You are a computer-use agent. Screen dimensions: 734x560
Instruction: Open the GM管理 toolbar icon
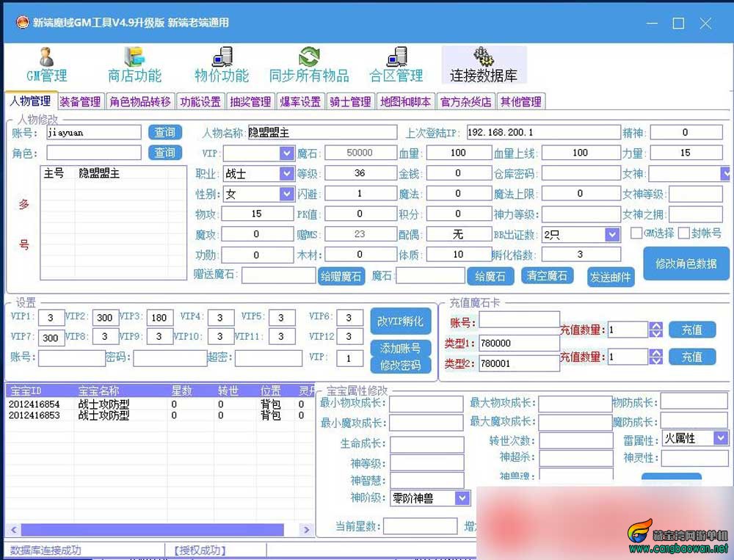(x=46, y=57)
